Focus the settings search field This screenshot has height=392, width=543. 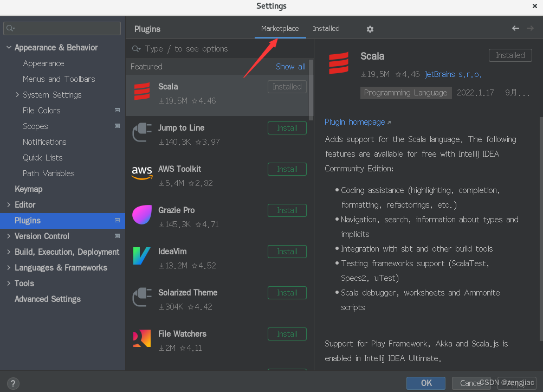[x=62, y=28]
